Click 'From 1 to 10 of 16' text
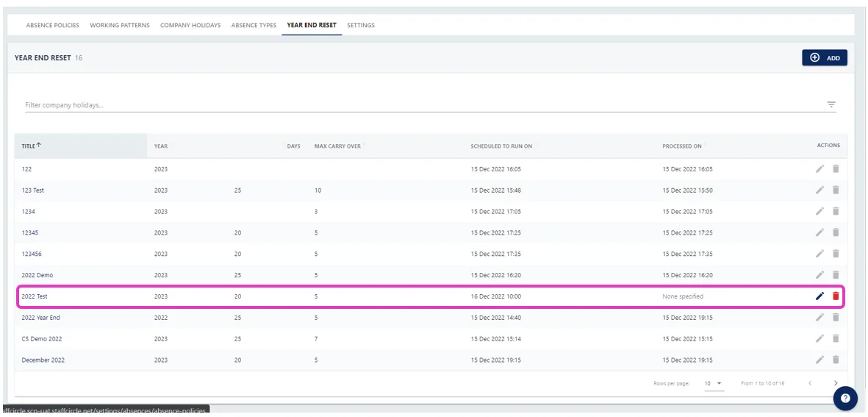Viewport: 868px width, 417px height. (x=762, y=383)
